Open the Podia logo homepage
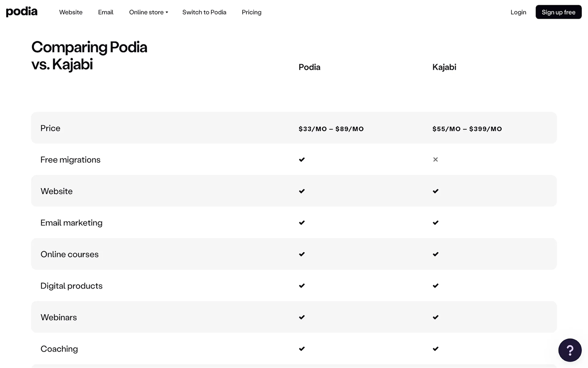 (x=22, y=12)
